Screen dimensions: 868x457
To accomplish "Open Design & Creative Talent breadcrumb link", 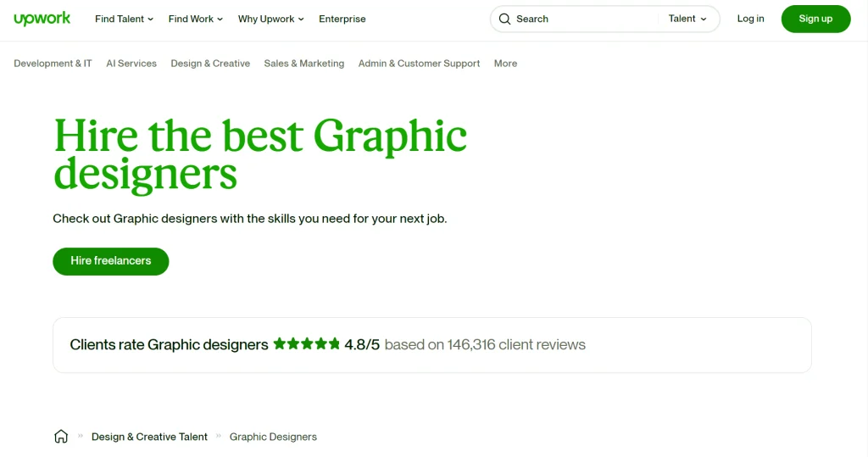I will 149,437.
